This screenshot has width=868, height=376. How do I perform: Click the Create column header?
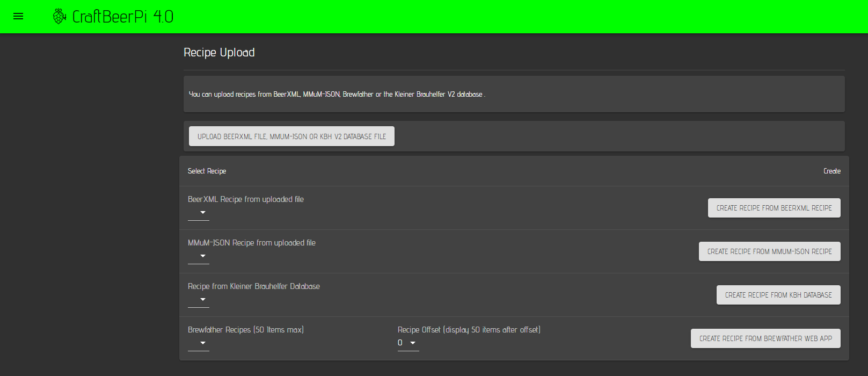click(x=831, y=171)
